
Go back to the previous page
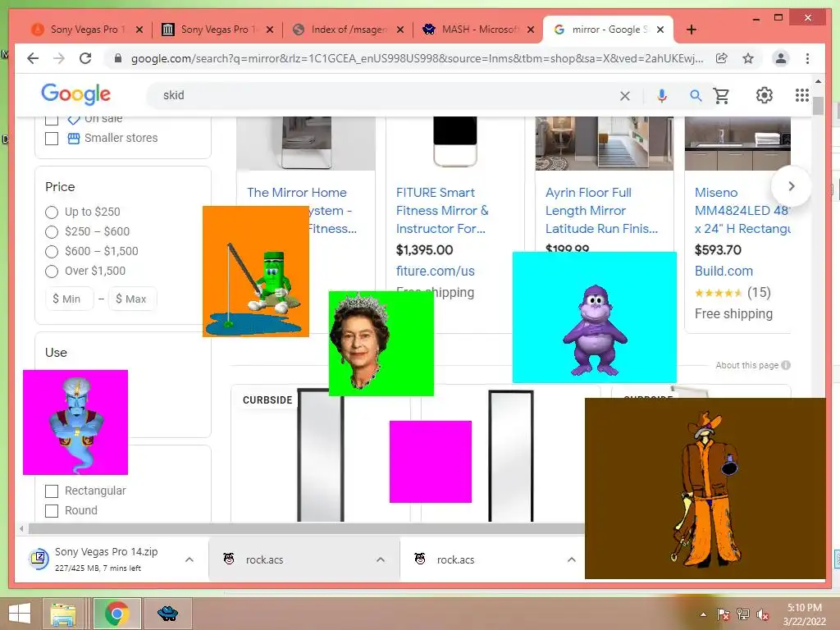33,58
